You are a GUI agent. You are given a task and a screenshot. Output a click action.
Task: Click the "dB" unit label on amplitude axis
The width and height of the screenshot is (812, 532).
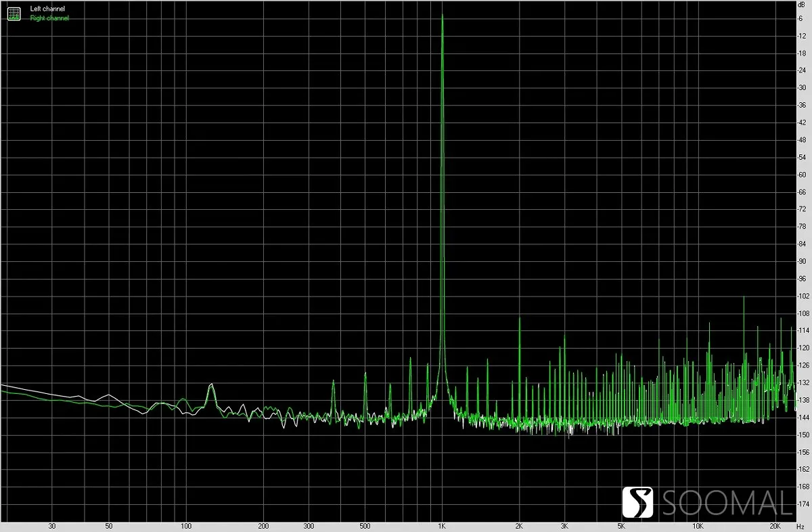[x=801, y=6]
